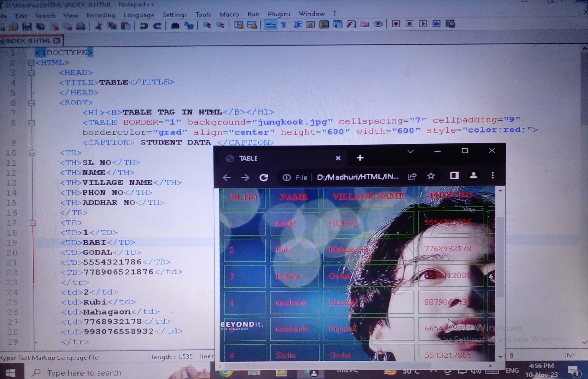Collapse the TABLE tag fold on line 8
The image size is (588, 379).
pyautogui.click(x=32, y=123)
